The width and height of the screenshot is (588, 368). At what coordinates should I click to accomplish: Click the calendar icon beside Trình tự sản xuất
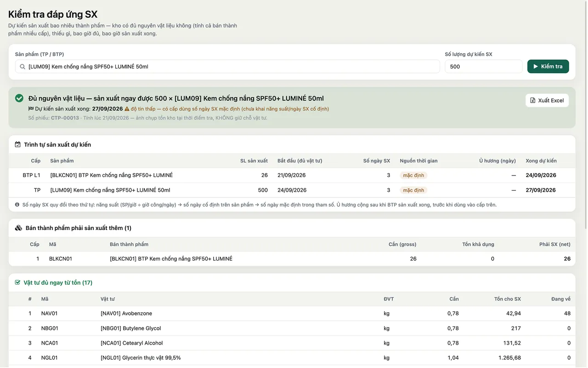[18, 144]
